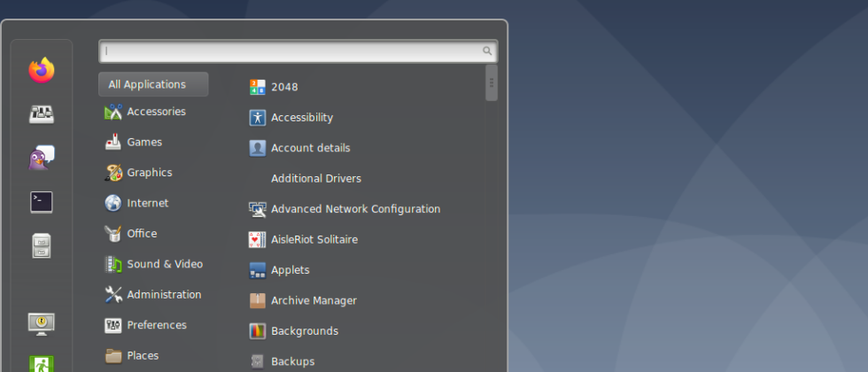Click the Logout icon in sidebar
This screenshot has height=372, width=868.
click(41, 363)
